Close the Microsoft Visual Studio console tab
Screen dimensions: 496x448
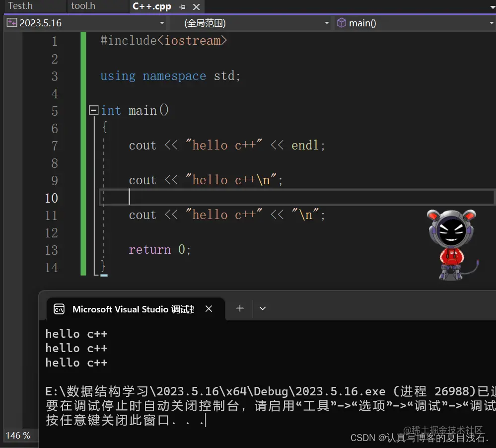pyautogui.click(x=209, y=309)
